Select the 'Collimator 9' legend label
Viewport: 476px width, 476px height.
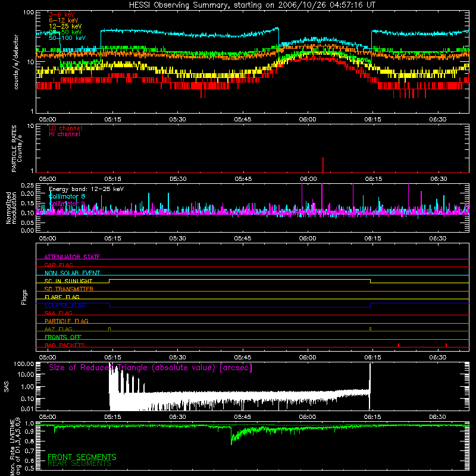[x=67, y=203]
